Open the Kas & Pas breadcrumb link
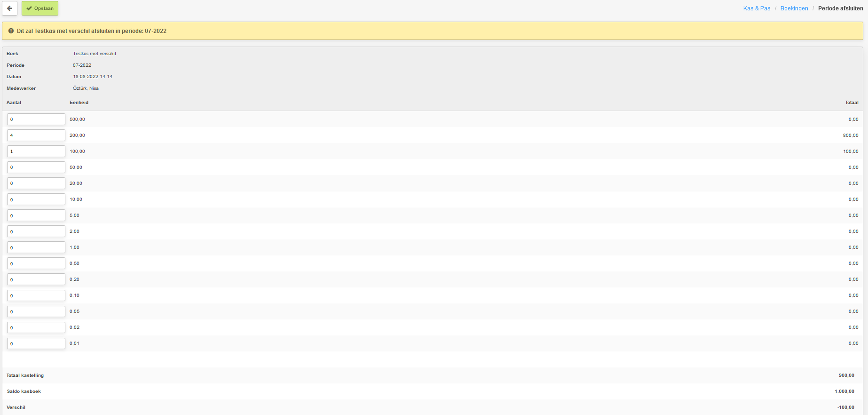Viewport: 868px width, 415px height. (x=757, y=8)
